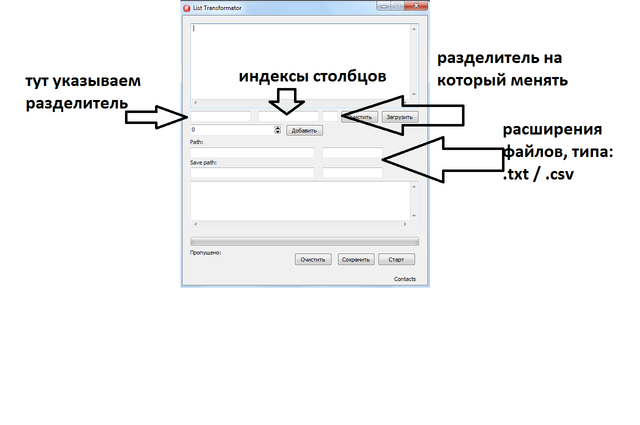Click the column indexes input field

click(289, 116)
